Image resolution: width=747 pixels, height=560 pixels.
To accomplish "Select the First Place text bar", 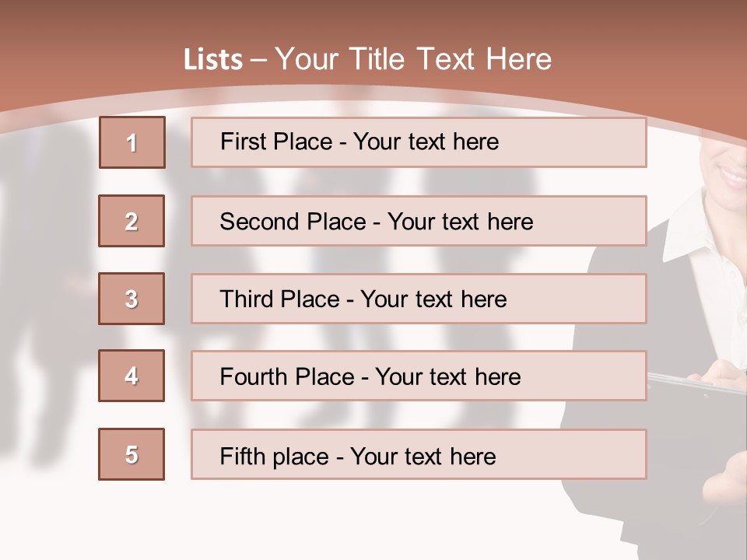I will [x=419, y=142].
